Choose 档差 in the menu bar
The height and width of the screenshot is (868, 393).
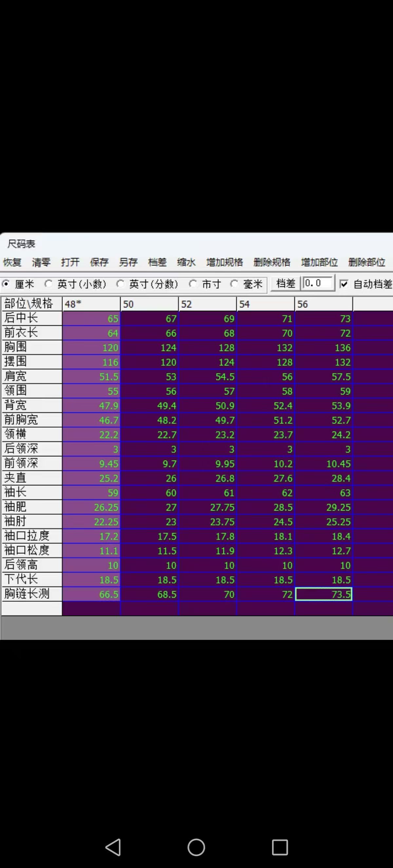pyautogui.click(x=158, y=262)
